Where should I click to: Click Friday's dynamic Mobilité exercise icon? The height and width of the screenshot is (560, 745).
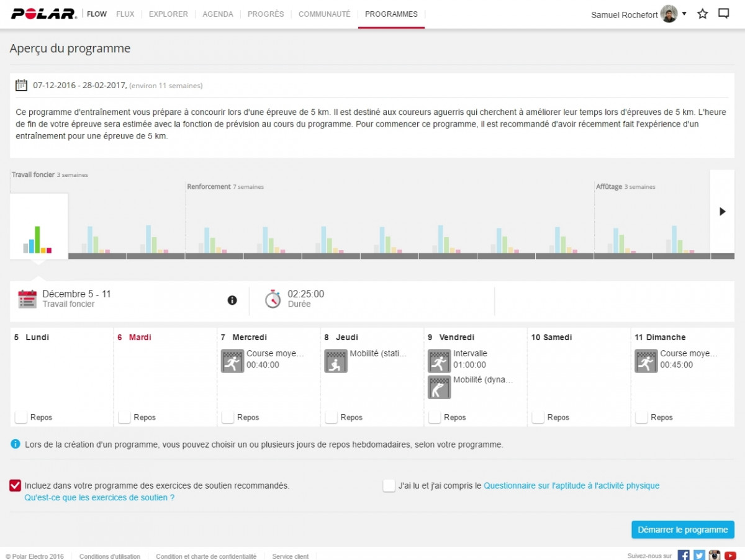(x=439, y=387)
